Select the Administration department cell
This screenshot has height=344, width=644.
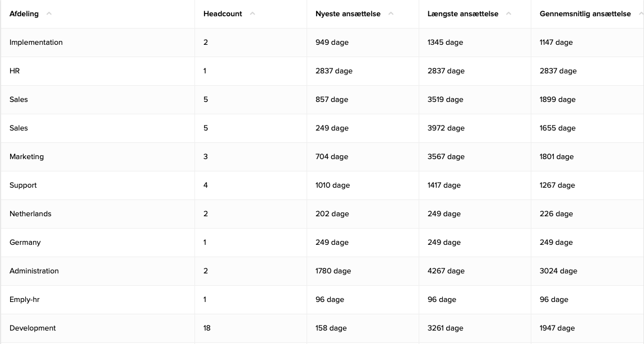tap(34, 271)
